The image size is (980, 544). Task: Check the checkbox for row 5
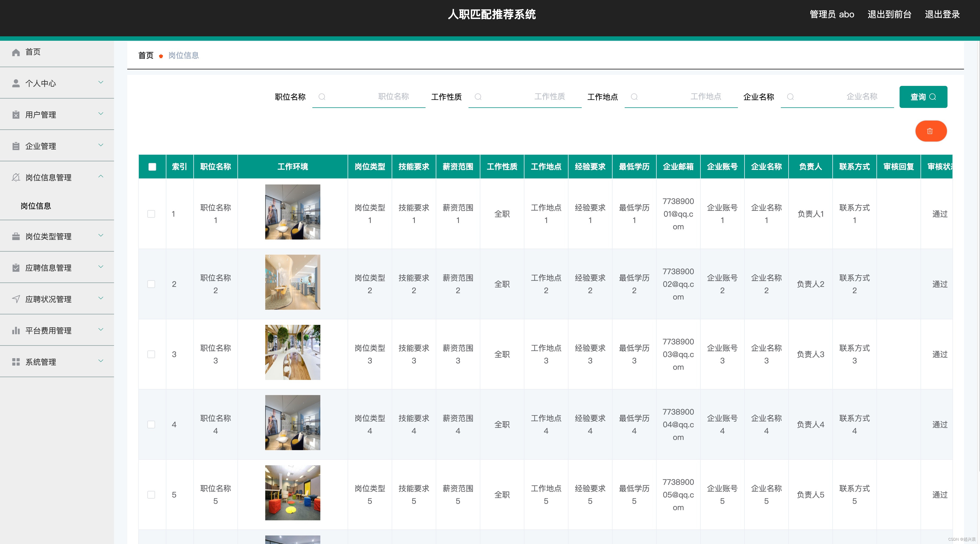[x=151, y=494]
